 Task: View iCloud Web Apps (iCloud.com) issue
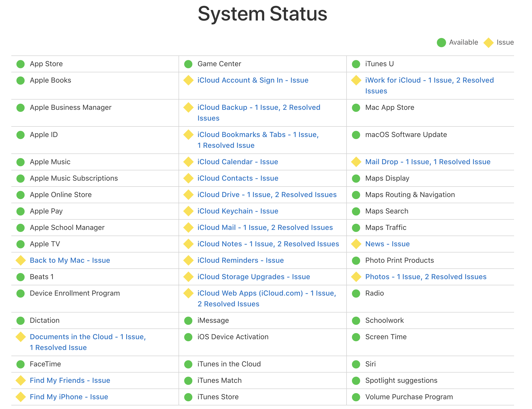pos(267,298)
